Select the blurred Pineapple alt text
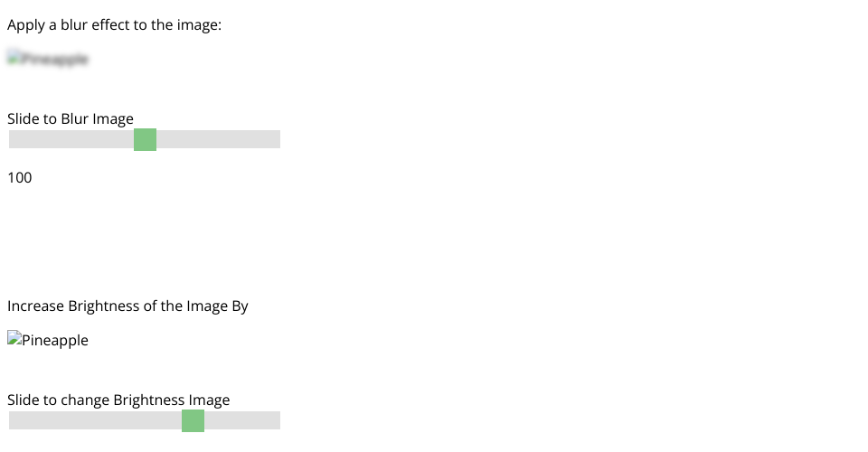The width and height of the screenshot is (868, 452). (54, 60)
